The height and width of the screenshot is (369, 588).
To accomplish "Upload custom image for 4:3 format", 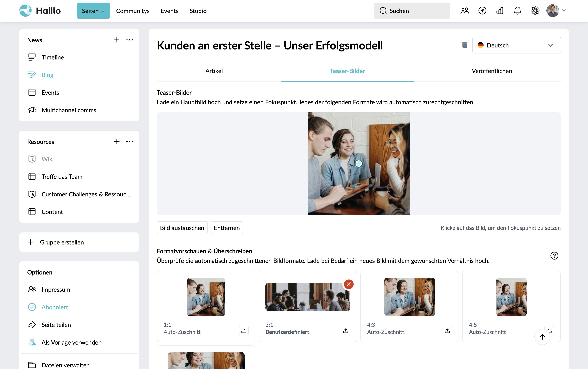I will [447, 331].
